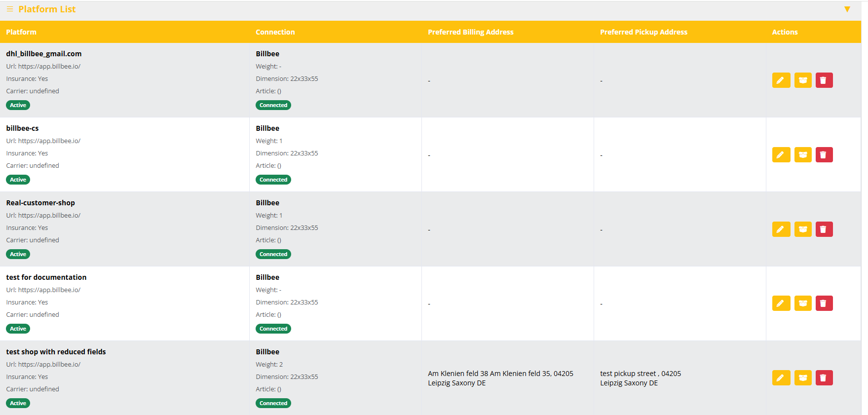Edit the dhl_billbee_gmail.com platform with pencil icon

[x=781, y=80]
